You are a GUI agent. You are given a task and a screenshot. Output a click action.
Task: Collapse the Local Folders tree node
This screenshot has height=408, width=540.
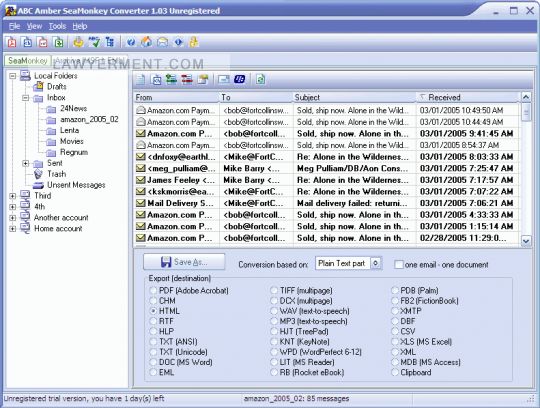13,76
